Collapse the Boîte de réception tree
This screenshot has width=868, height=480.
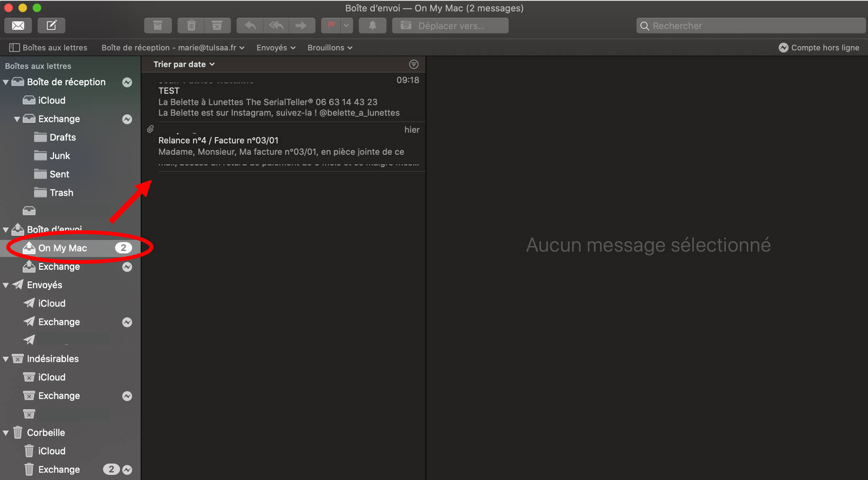point(6,82)
